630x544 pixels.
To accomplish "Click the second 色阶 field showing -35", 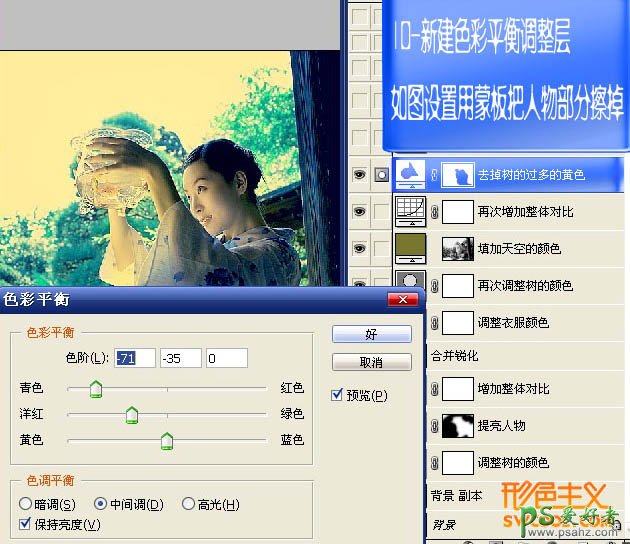I will point(180,358).
